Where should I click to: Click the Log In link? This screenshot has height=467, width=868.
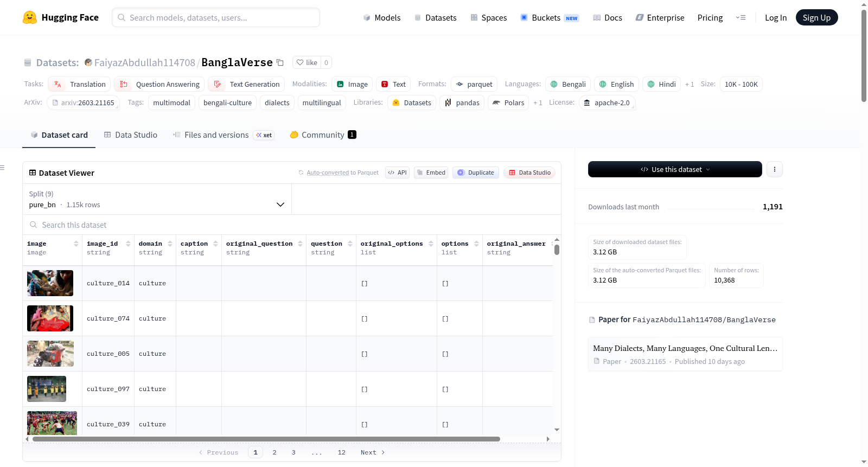pyautogui.click(x=776, y=17)
